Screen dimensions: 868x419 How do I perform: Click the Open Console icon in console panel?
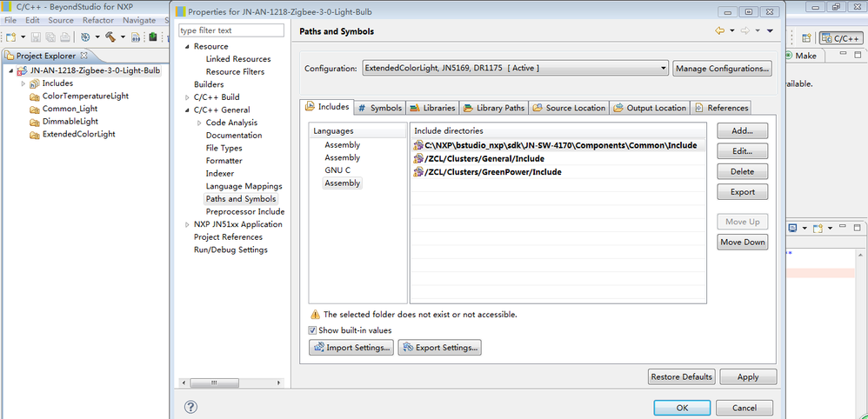point(818,228)
